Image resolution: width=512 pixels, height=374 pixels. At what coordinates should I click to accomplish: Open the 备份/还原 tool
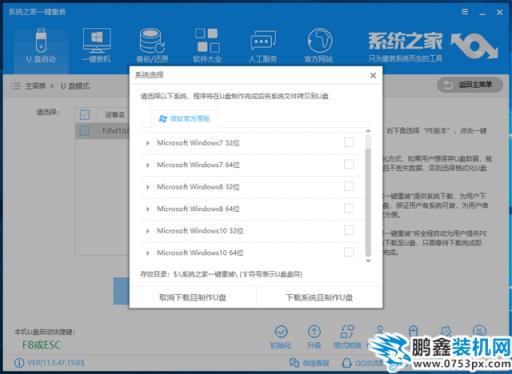coord(152,46)
